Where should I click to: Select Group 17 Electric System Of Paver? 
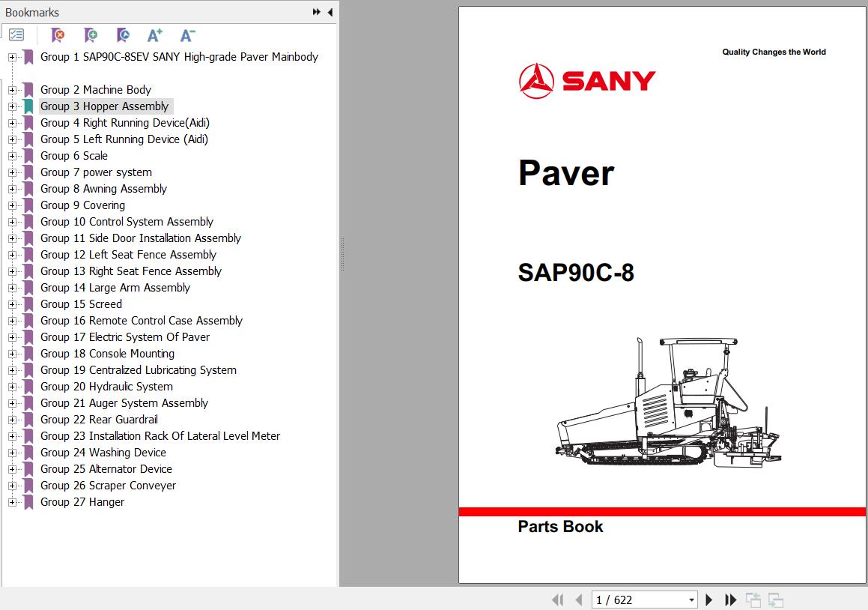pos(125,337)
